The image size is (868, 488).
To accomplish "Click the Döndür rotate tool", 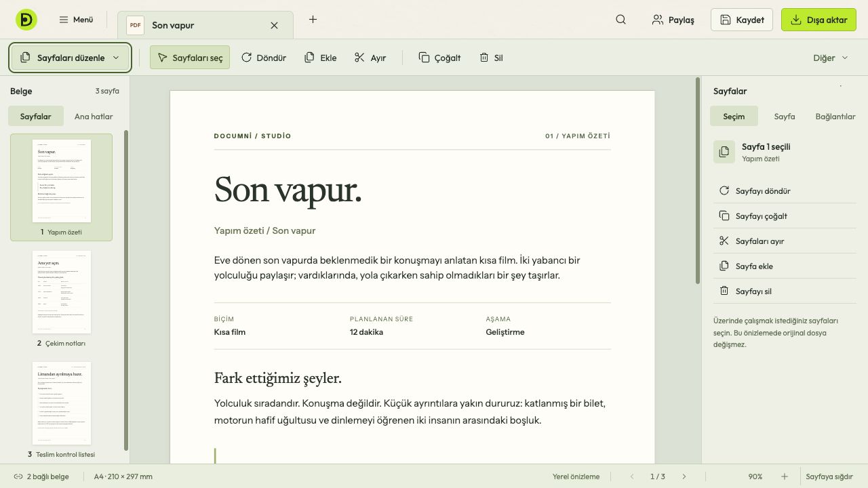I will coord(264,58).
